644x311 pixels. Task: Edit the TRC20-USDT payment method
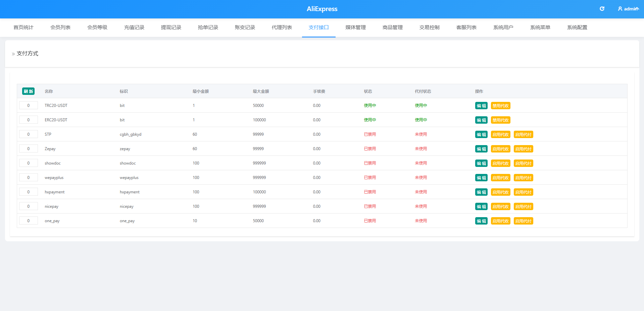tap(481, 106)
